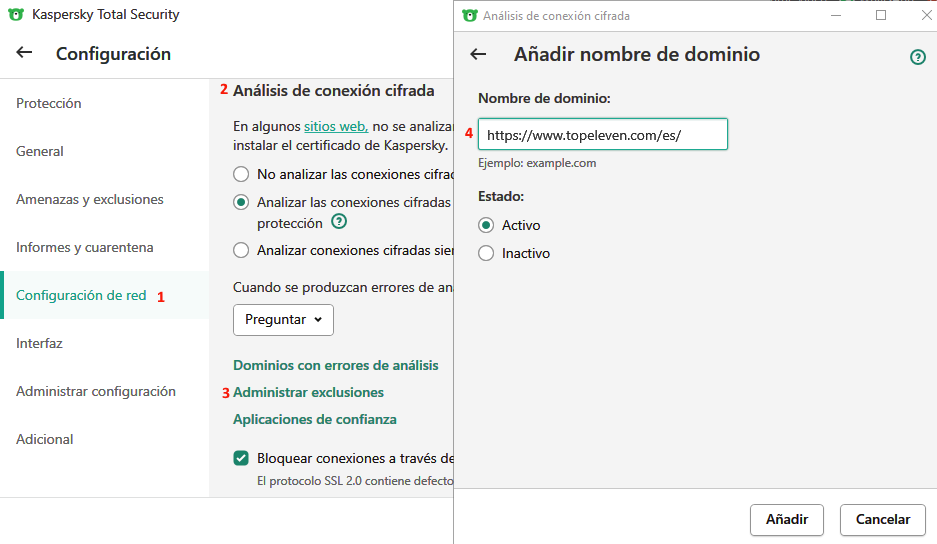The width and height of the screenshot is (937, 544).
Task: Go back from the Configuración page
Action: coord(24,53)
